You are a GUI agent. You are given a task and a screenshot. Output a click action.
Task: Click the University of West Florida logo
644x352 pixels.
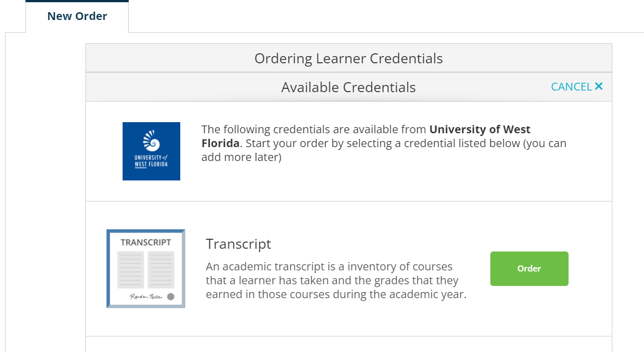point(151,152)
